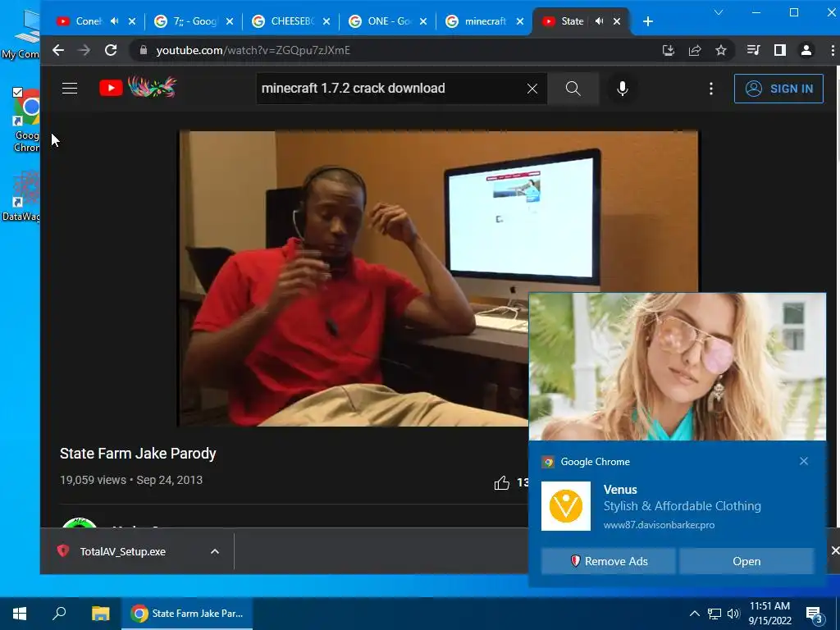Select the DataWag desktop shortcut
This screenshot has width=840, height=630.
(21, 196)
